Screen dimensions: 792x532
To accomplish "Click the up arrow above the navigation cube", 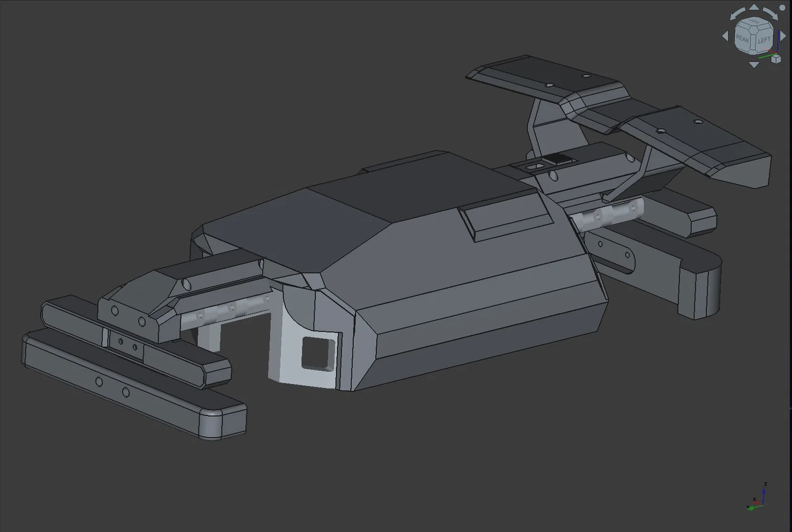I will (x=753, y=7).
